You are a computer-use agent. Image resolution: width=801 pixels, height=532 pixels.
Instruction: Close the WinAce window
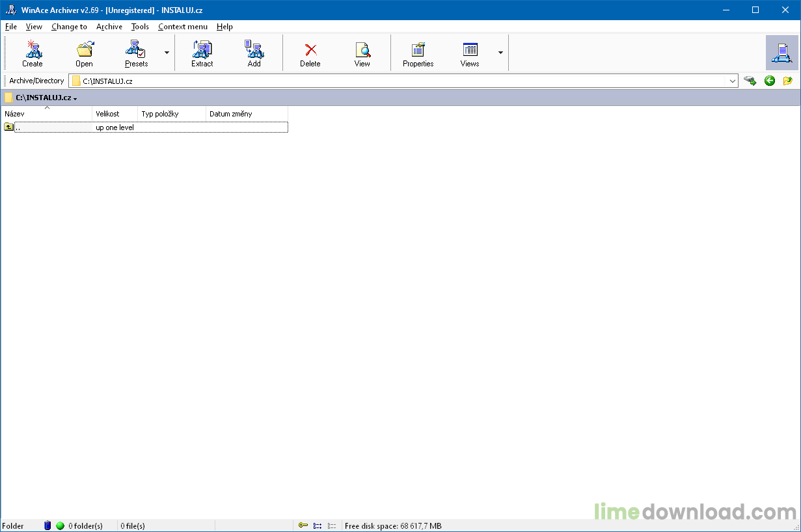click(785, 10)
